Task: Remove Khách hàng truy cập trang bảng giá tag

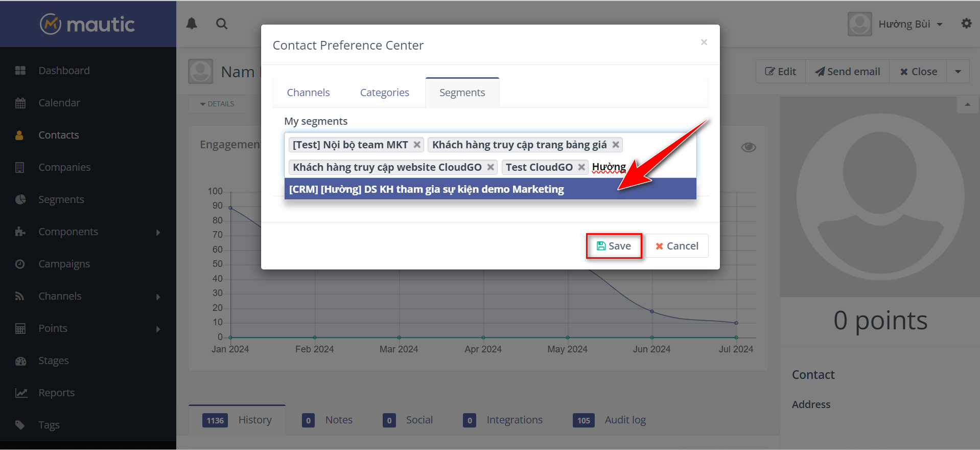Action: 616,145
